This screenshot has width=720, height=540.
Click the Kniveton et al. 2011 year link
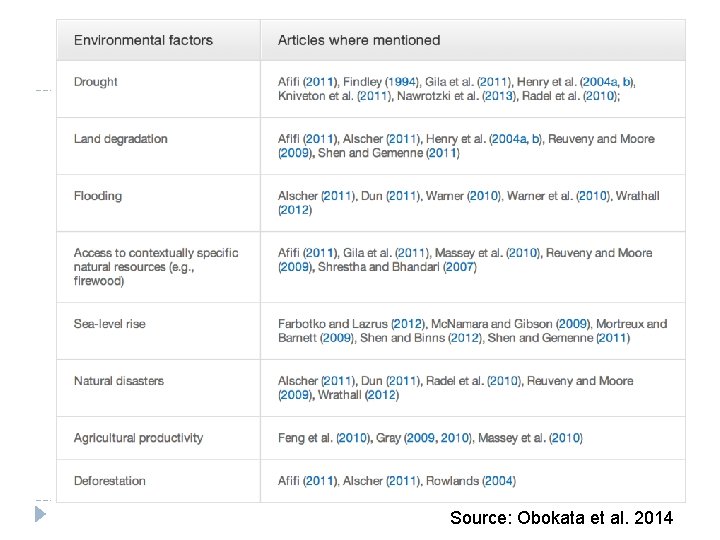click(x=372, y=96)
